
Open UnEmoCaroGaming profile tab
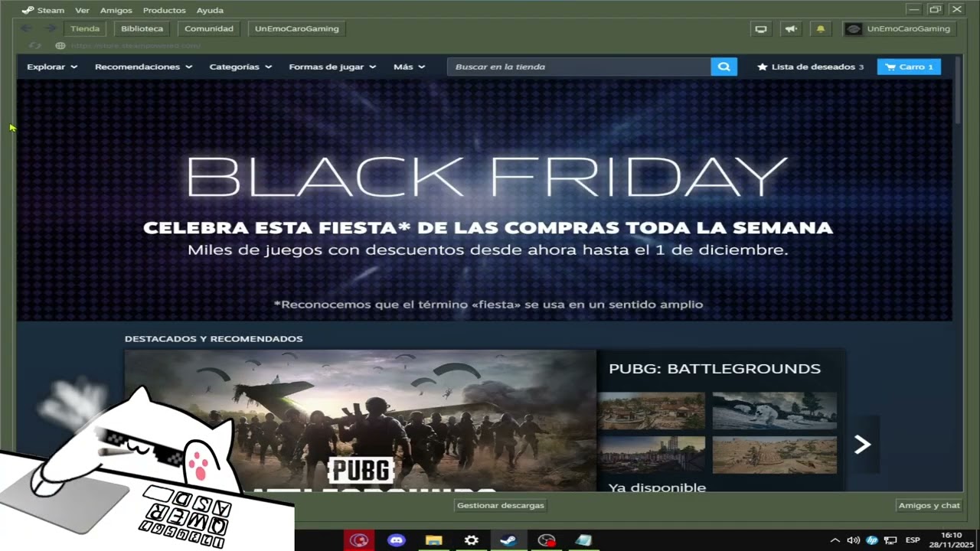coord(297,28)
